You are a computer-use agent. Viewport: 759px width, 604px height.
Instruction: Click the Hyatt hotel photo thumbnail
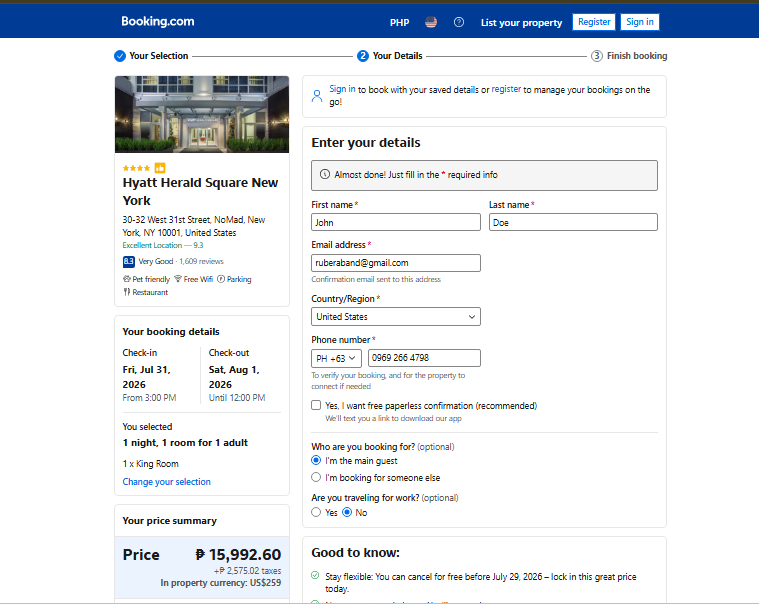click(202, 114)
